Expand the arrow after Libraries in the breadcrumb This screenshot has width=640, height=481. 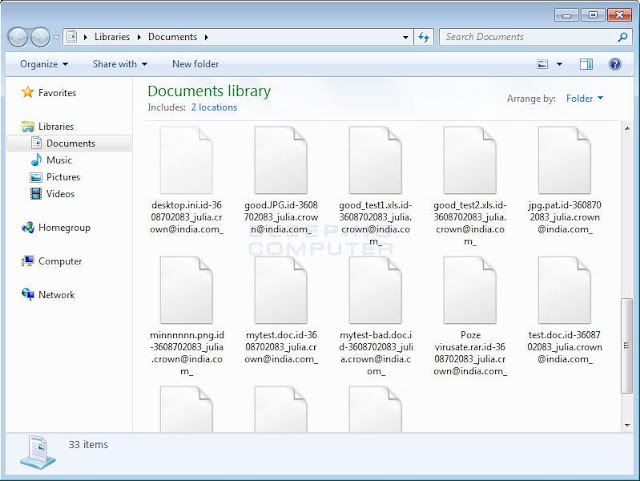pyautogui.click(x=139, y=37)
